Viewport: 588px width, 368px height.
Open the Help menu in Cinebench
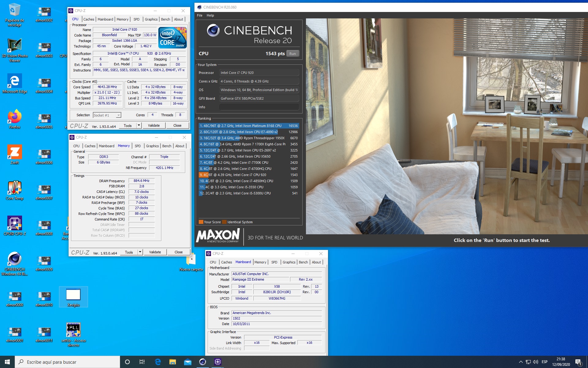(210, 15)
